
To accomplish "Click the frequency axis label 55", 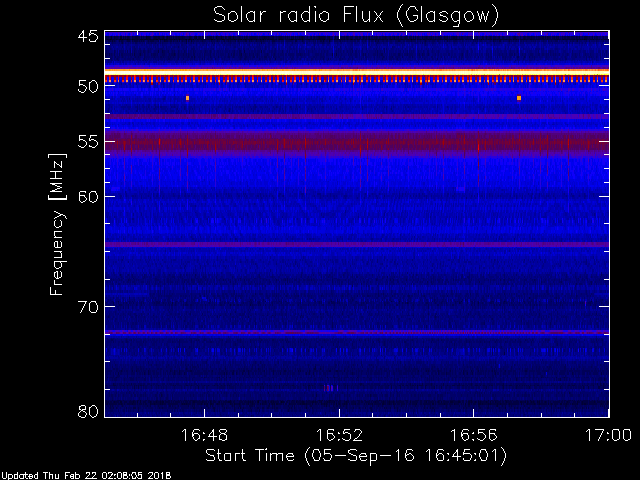I will click(88, 142).
